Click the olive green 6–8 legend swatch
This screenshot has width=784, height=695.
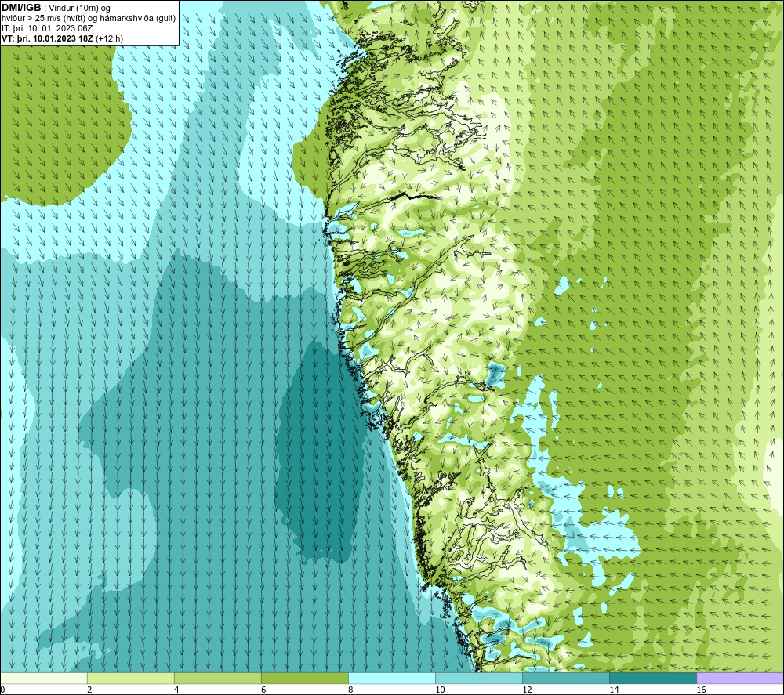[x=305, y=679]
